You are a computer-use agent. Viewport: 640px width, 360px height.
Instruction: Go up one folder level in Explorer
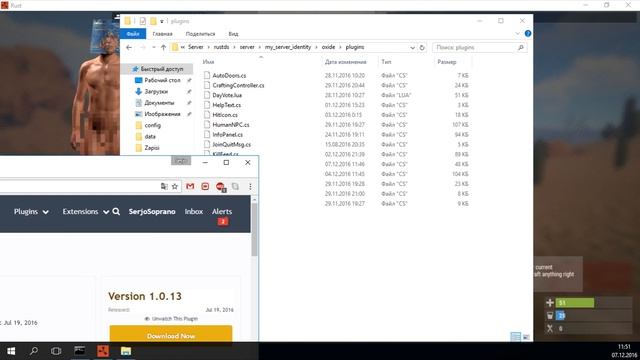click(163, 47)
